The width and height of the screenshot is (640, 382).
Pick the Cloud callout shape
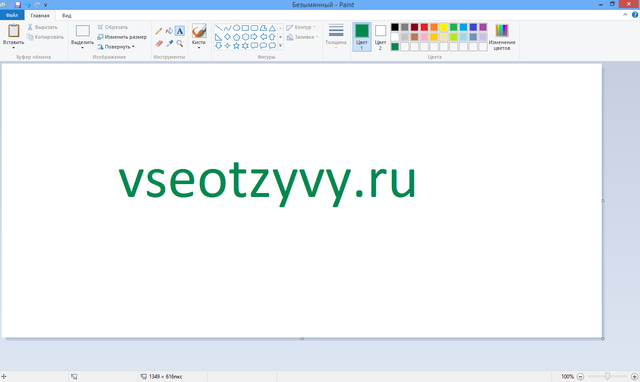(272, 46)
